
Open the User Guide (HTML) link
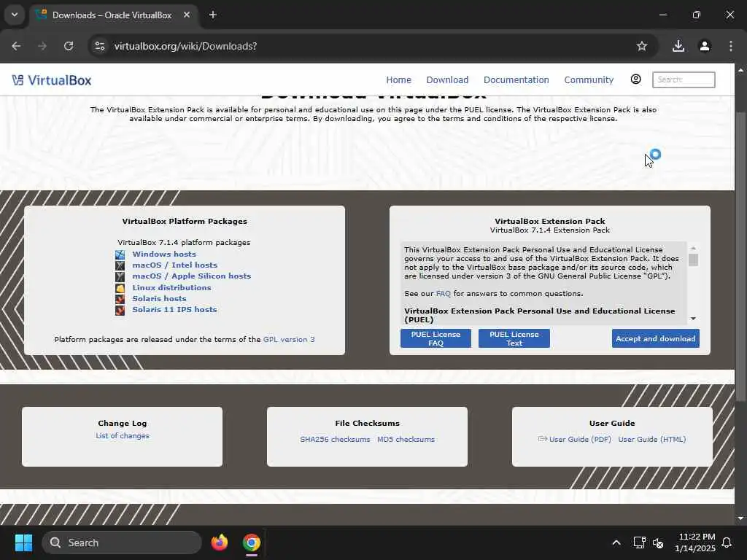[651, 440]
